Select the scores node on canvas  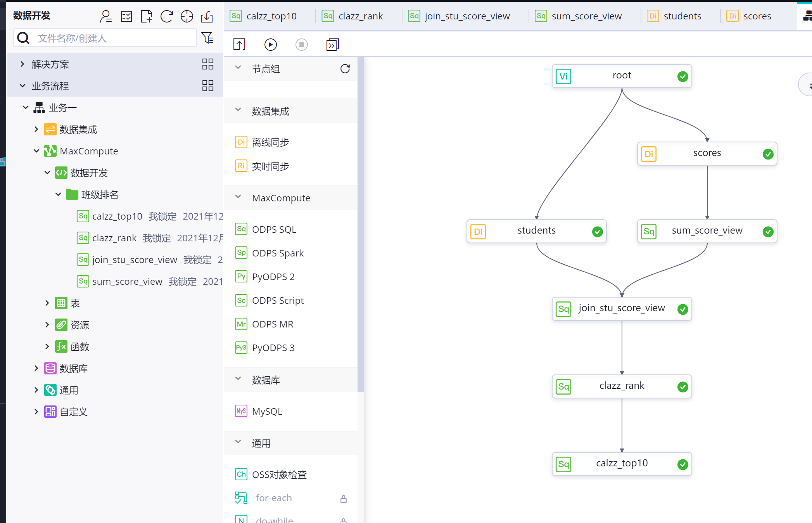click(x=707, y=154)
